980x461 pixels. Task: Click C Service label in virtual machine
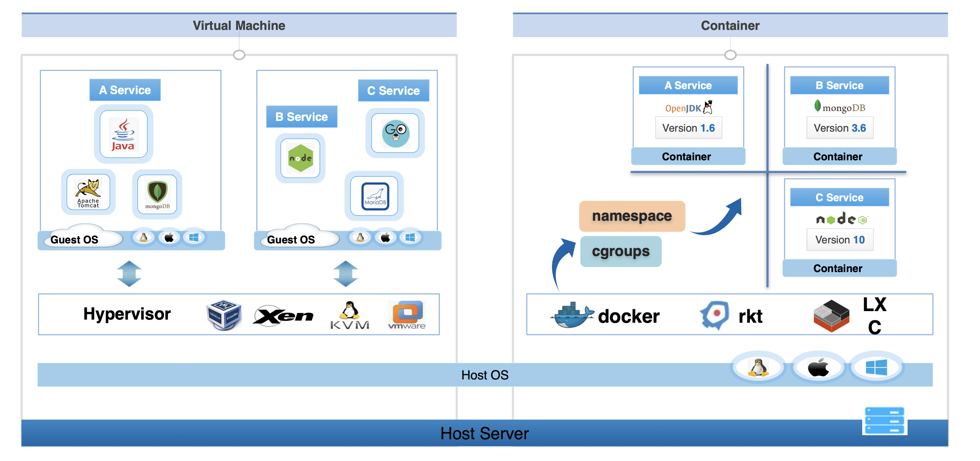pos(393,90)
